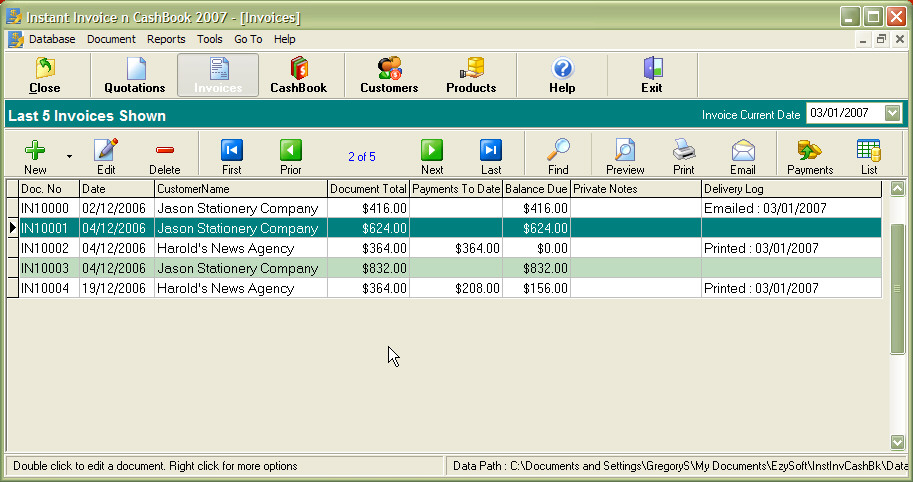The image size is (913, 482).
Task: Delete the selected invoice
Action: point(165,157)
